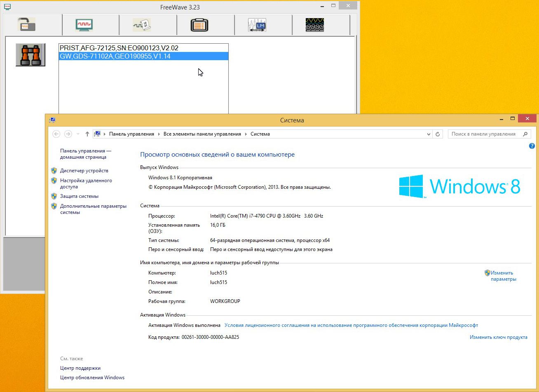Open help with blue question icon

click(532, 146)
